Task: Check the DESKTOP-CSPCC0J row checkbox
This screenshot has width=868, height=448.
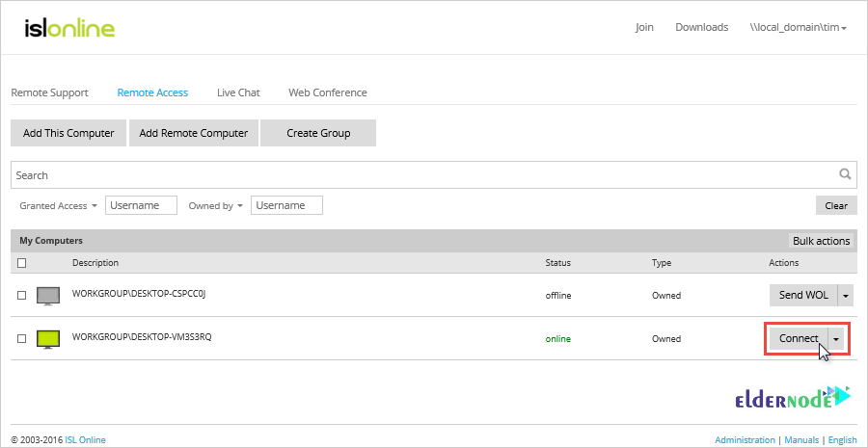Action: (22, 295)
